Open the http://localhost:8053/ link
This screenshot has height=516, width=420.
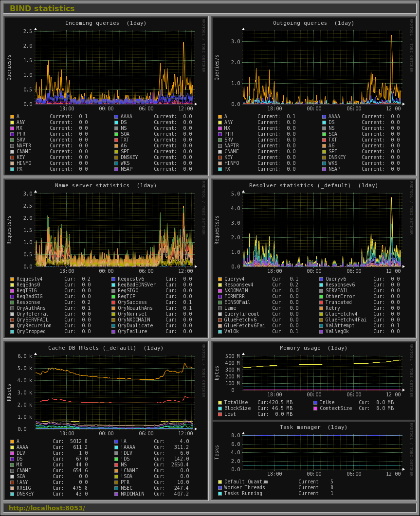click(x=47, y=508)
